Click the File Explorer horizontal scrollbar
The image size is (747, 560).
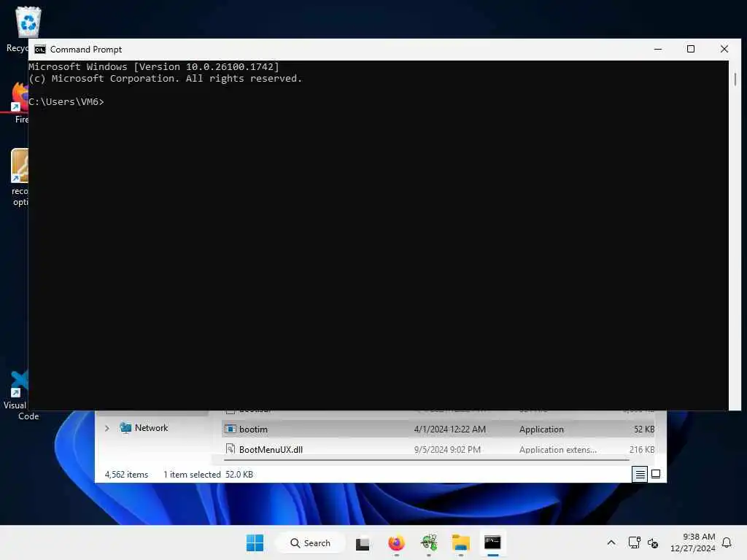pyautogui.click(x=426, y=461)
